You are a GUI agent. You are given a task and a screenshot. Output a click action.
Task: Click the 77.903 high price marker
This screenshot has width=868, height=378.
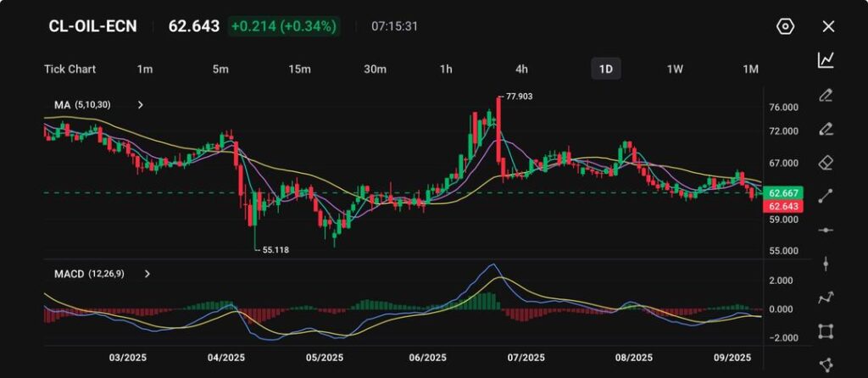(x=518, y=97)
